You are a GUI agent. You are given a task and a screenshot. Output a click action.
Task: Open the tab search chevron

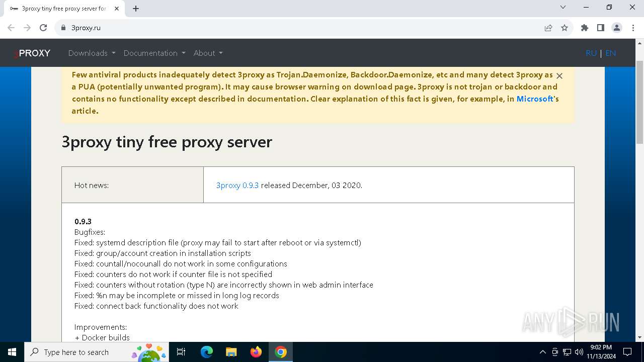pos(563,7)
